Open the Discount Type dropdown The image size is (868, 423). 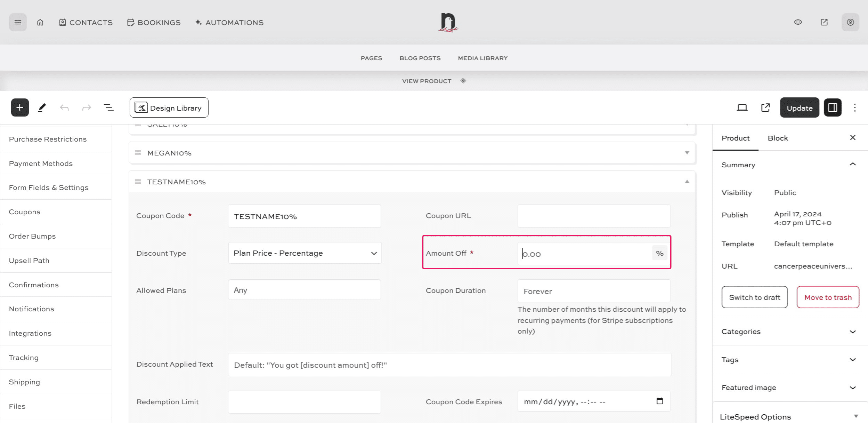click(305, 253)
